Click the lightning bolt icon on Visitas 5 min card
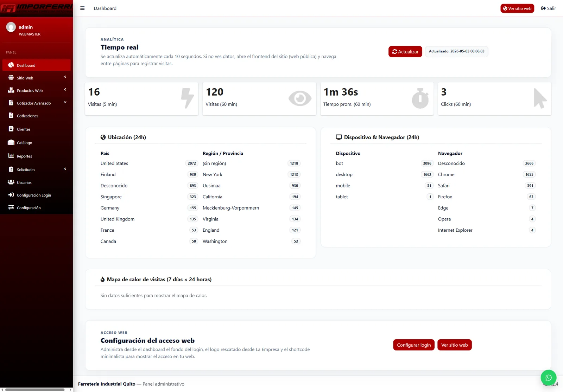Viewport: 563px width, 392px height. [x=187, y=98]
